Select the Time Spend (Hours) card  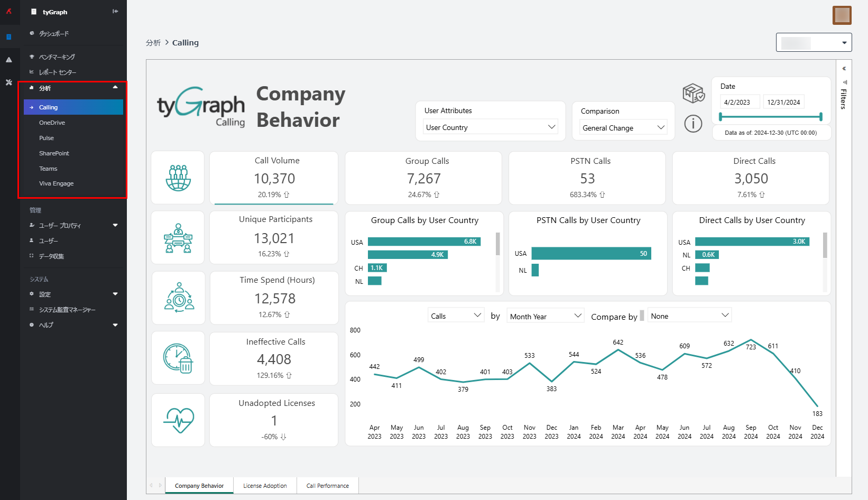click(x=274, y=298)
